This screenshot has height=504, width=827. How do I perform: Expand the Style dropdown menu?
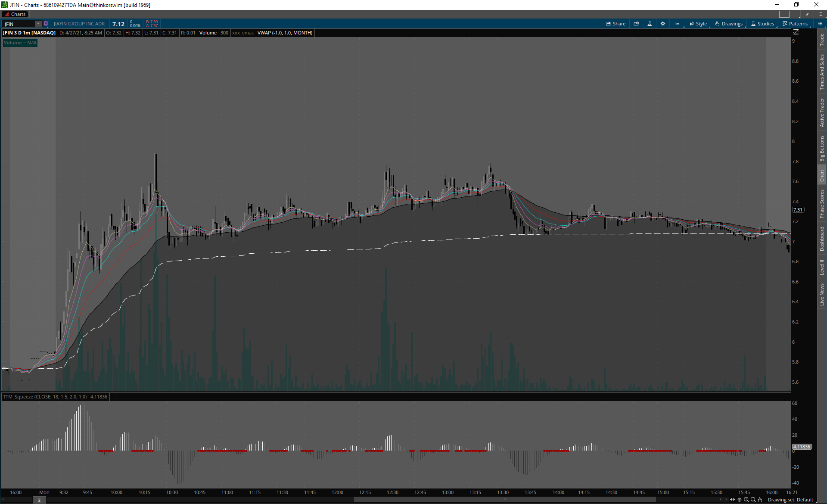tap(698, 24)
